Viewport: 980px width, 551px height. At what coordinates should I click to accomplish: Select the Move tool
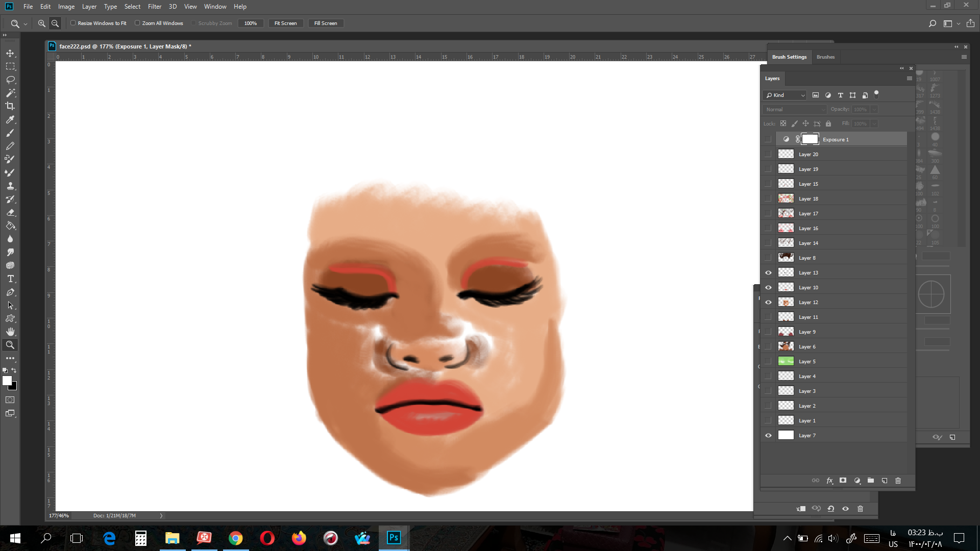(x=10, y=54)
